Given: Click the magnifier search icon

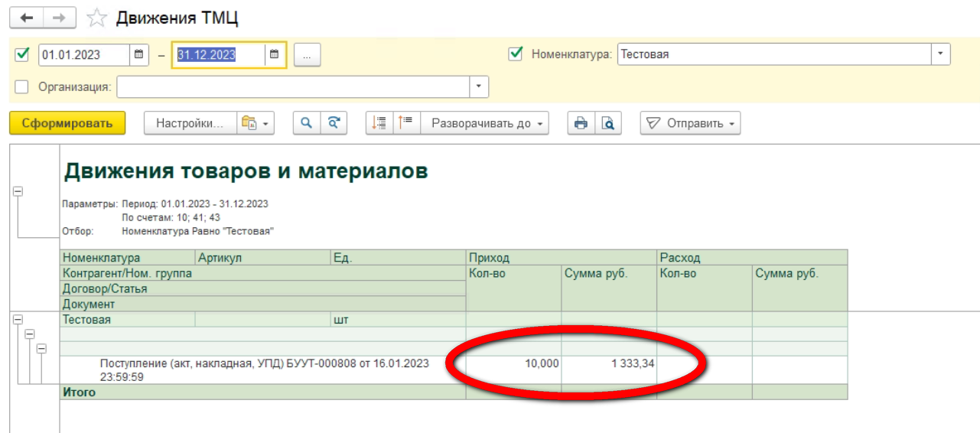Looking at the screenshot, I should [x=307, y=123].
